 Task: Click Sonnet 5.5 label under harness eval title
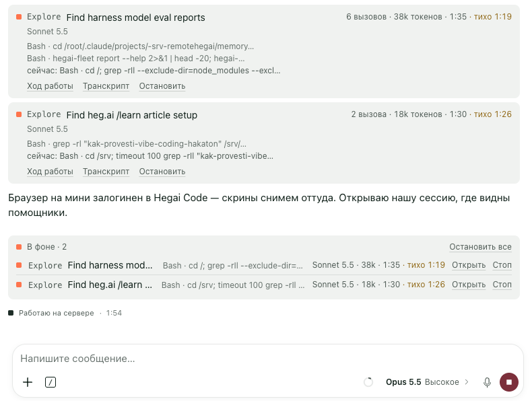point(48,32)
